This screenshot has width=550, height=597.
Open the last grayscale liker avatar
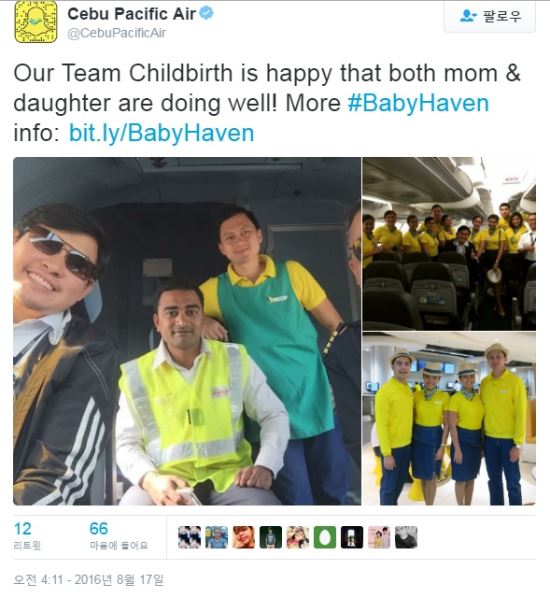coord(406,537)
